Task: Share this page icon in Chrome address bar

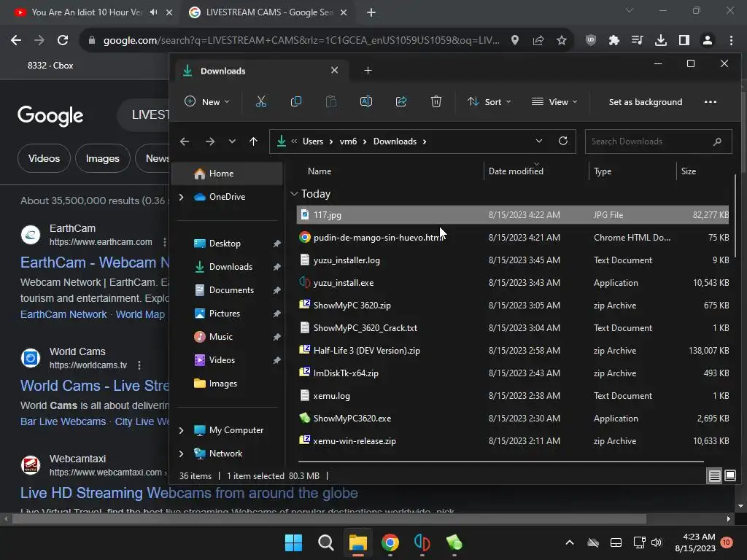Action: [x=538, y=41]
